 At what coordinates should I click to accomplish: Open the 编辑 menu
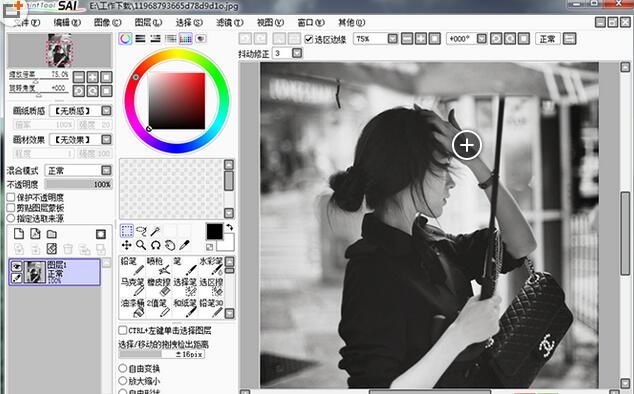point(67,23)
